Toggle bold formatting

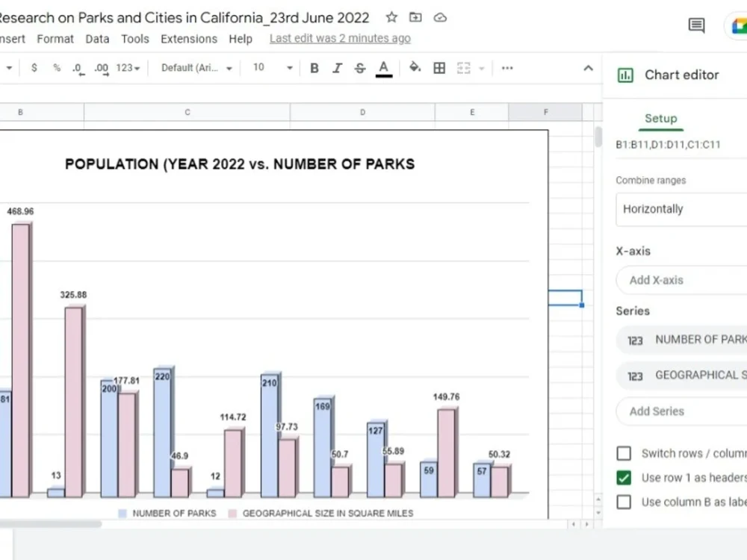click(x=314, y=68)
